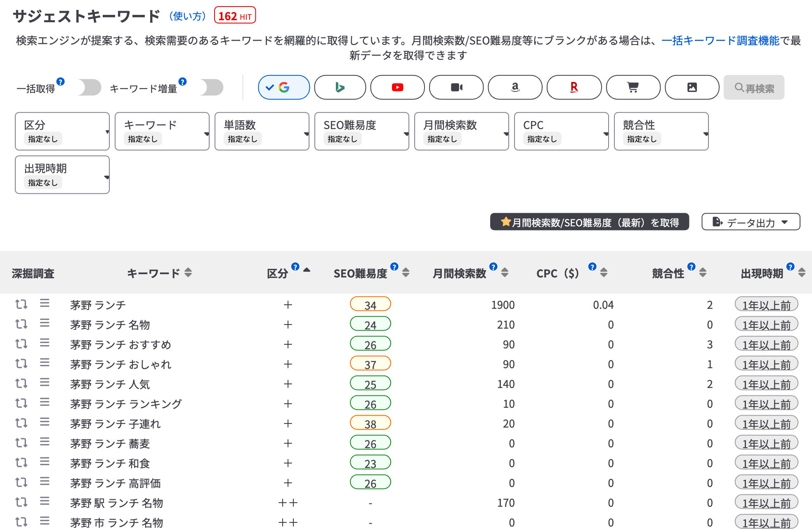The image size is (812, 529).
Task: Click keyword text 茅野 市 ランチ 名物
Action: coord(116,523)
